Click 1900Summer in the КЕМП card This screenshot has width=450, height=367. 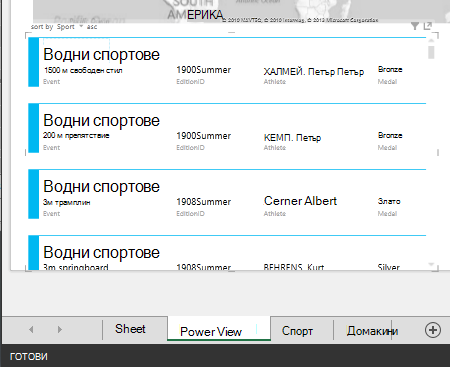click(x=204, y=136)
